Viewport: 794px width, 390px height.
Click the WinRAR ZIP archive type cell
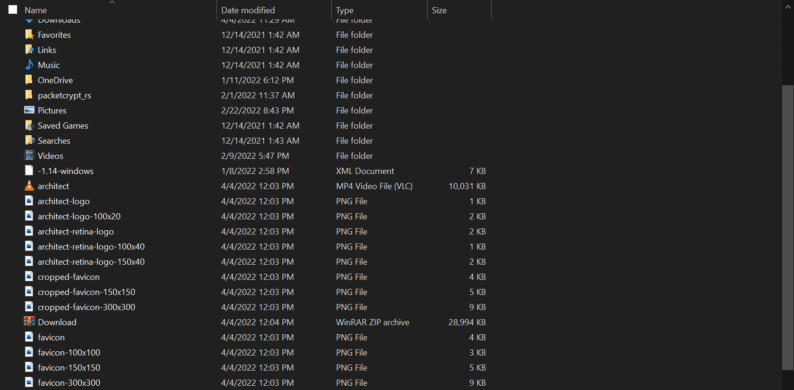click(x=372, y=323)
